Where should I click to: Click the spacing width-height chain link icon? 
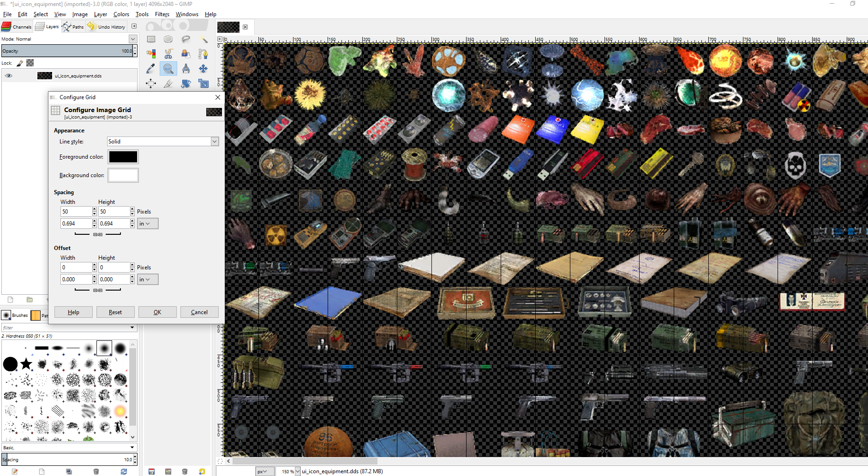point(98,234)
